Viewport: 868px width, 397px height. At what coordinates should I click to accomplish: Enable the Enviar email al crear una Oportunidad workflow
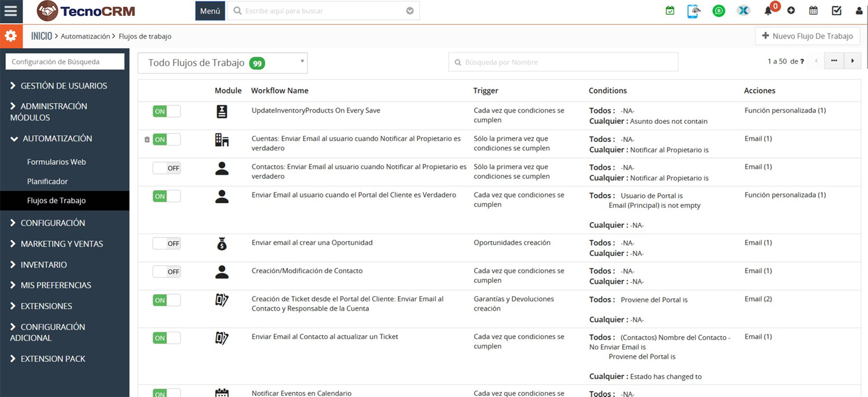pyautogui.click(x=166, y=244)
